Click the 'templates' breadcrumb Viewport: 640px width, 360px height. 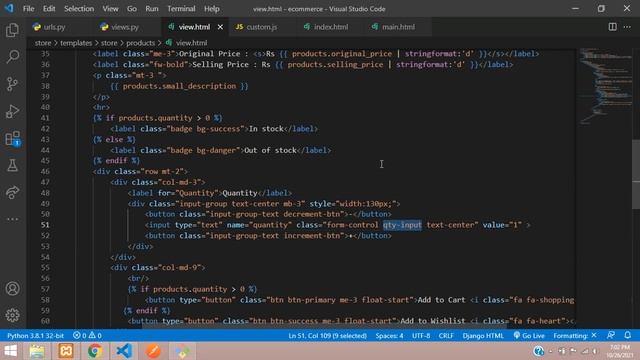click(76, 43)
